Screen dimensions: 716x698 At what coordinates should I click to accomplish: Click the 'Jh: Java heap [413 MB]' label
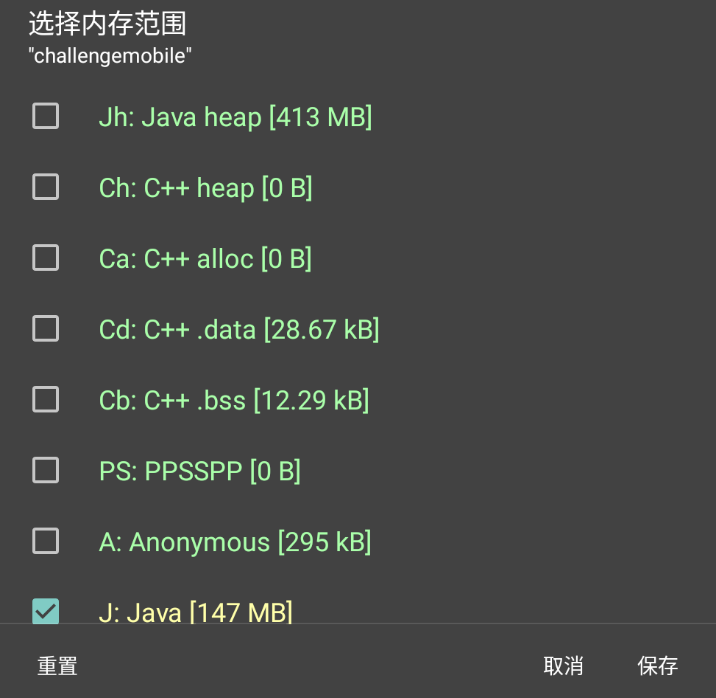pos(236,117)
